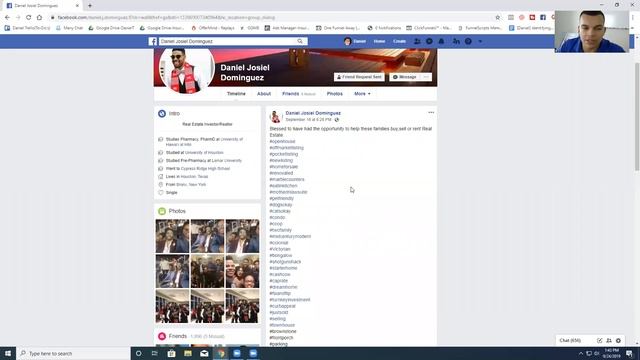Open the Windows notification center icon

pos(629,353)
